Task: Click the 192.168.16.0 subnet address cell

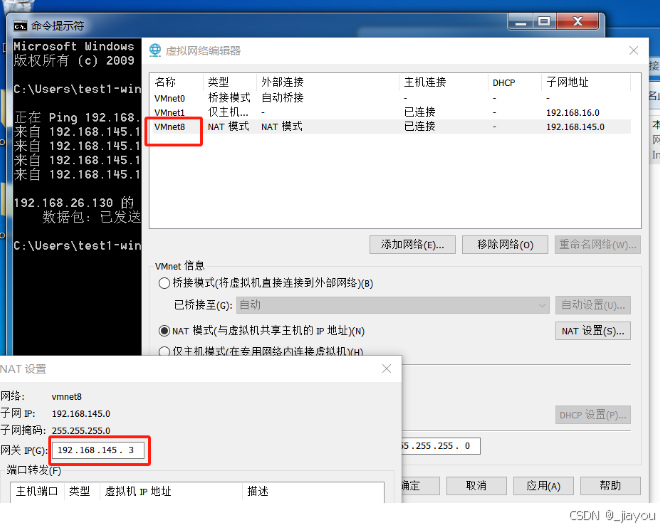Action: click(573, 112)
